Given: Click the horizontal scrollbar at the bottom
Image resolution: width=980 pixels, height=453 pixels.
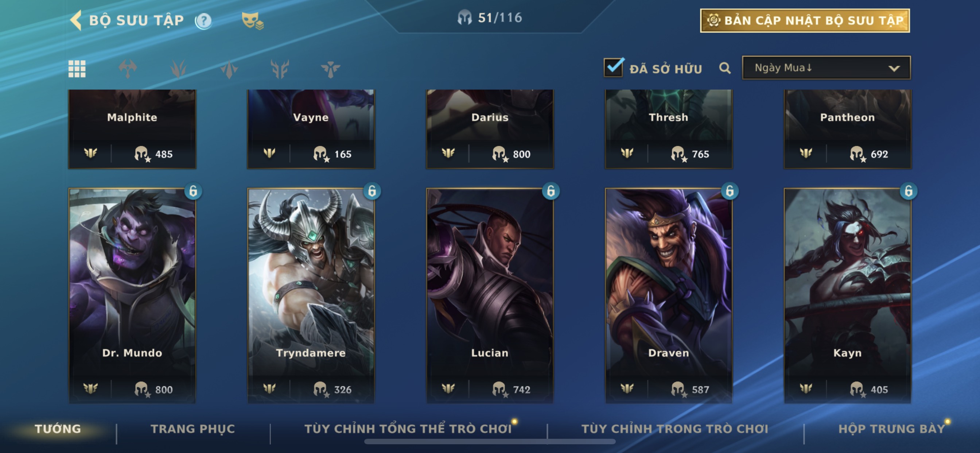Looking at the screenshot, I should click(x=490, y=442).
